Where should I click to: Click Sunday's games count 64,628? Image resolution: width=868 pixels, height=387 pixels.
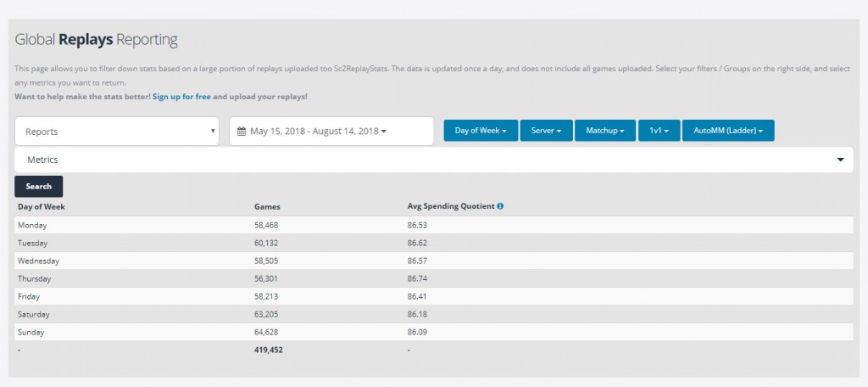coord(269,332)
